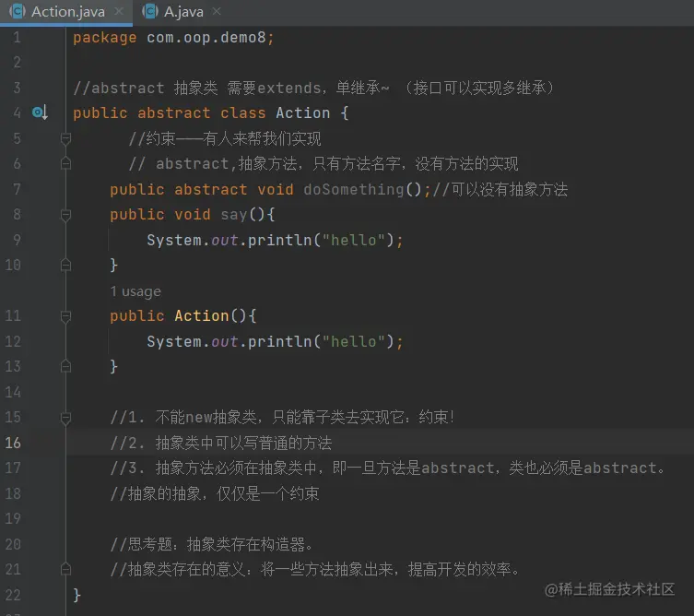Click 'com.oop.demo8' package name
The image size is (694, 616).
coord(206,37)
